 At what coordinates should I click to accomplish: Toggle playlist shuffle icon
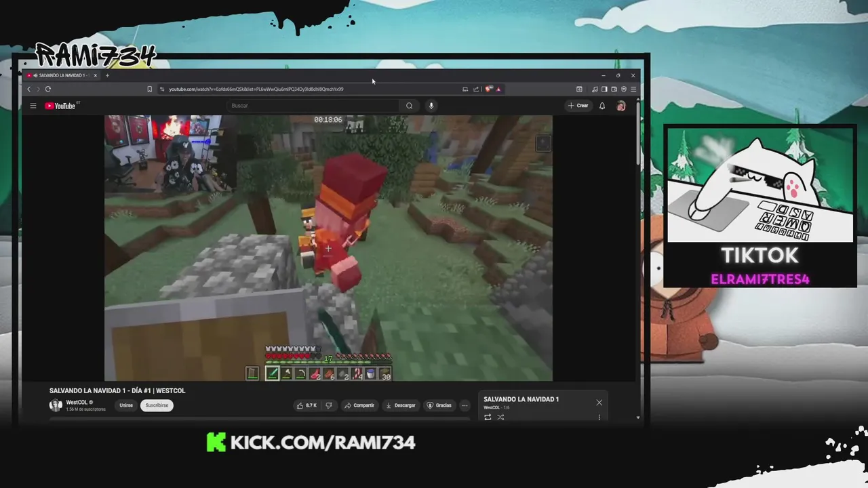(500, 417)
